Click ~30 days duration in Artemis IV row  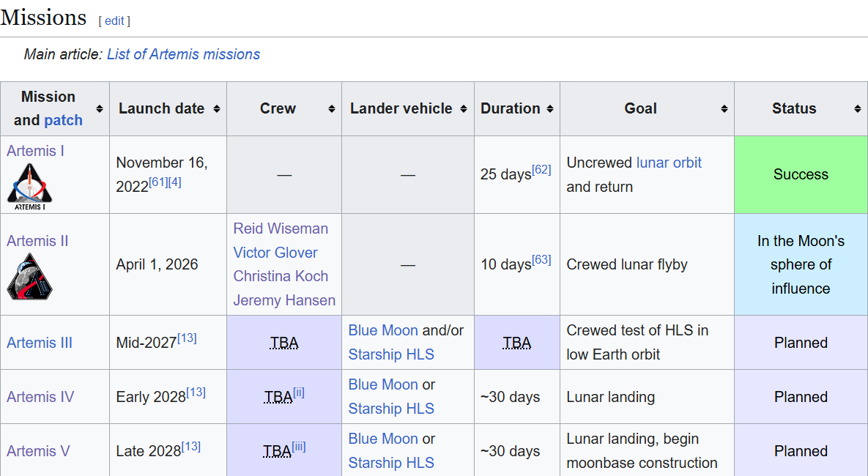click(x=510, y=397)
